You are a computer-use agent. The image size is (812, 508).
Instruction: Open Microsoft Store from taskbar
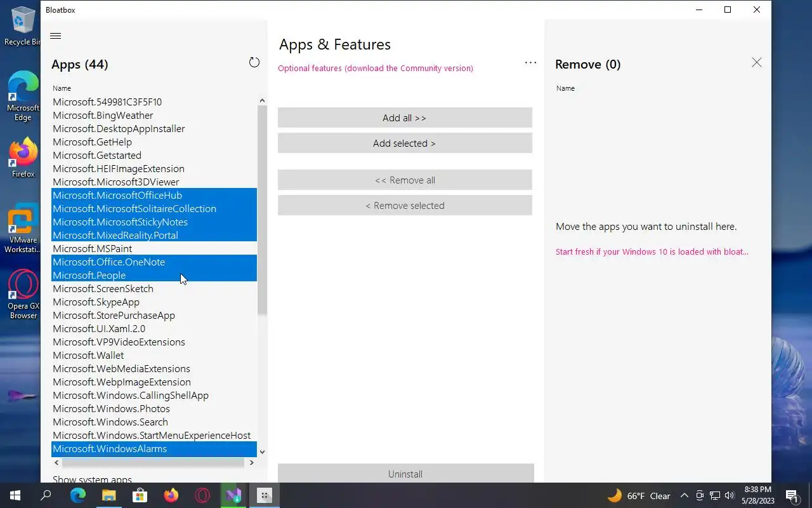click(x=140, y=495)
